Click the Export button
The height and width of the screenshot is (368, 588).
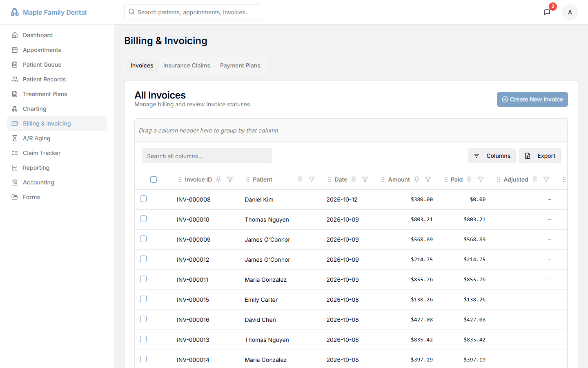pos(540,156)
